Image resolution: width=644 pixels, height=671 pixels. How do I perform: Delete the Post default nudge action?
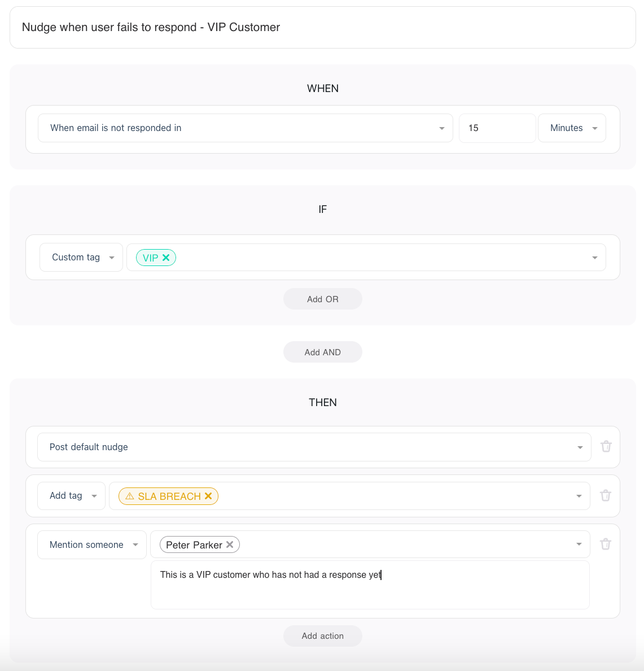[x=606, y=447]
